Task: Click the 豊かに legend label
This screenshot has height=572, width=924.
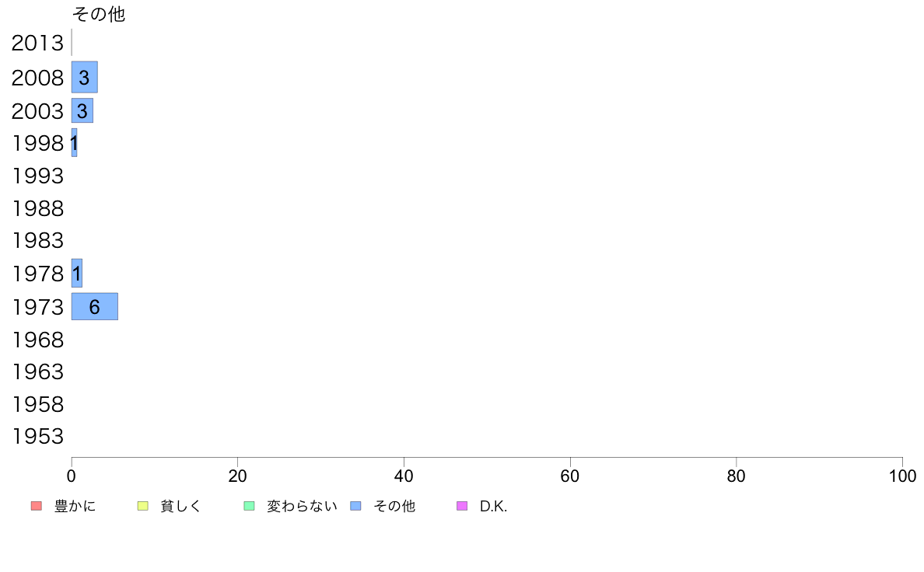Action: pyautogui.click(x=75, y=506)
